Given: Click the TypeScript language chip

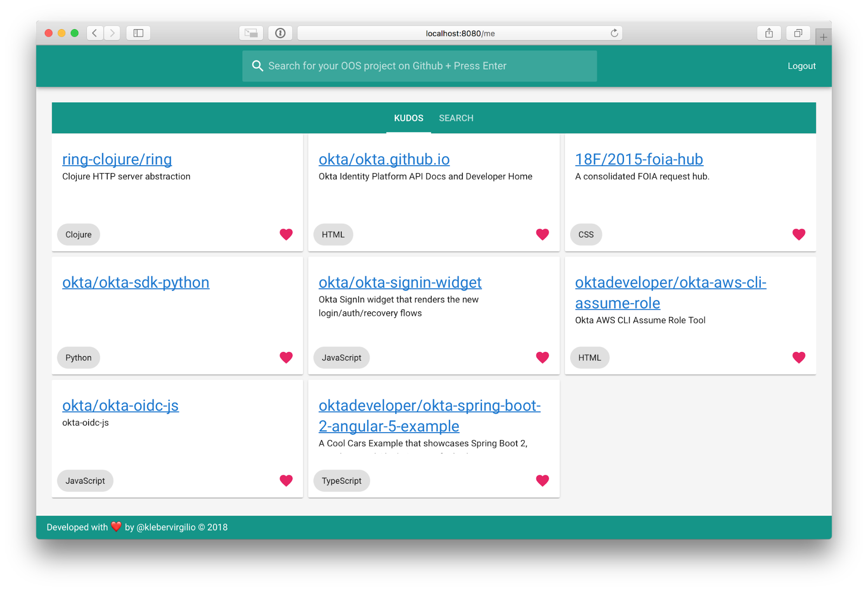Looking at the screenshot, I should pos(341,481).
